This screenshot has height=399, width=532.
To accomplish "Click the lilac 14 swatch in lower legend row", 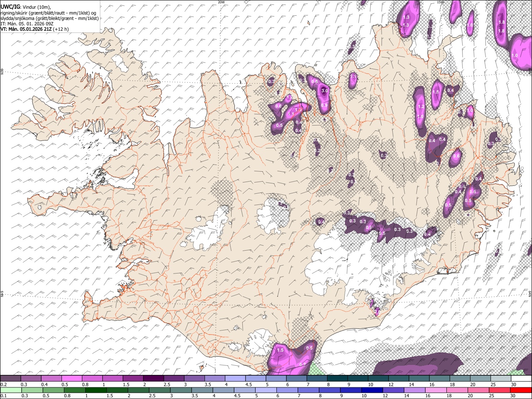I will pyautogui.click(x=415, y=390).
